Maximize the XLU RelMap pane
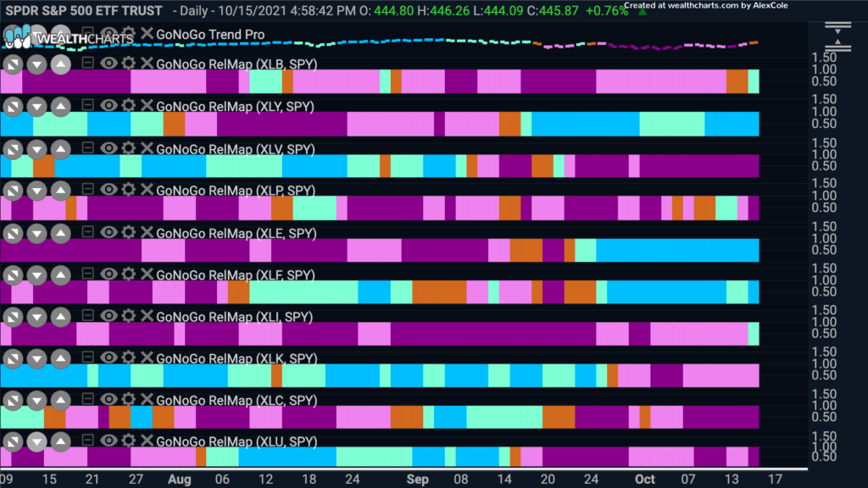 click(x=13, y=441)
